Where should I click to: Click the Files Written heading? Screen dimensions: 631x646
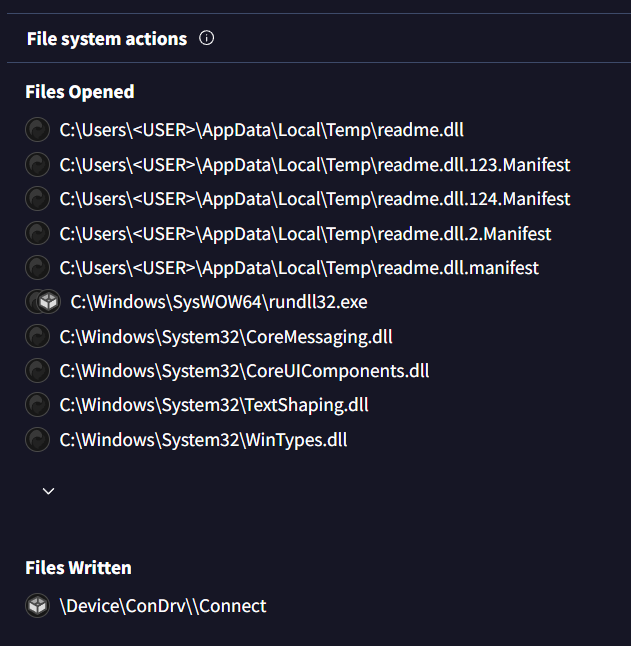(78, 568)
